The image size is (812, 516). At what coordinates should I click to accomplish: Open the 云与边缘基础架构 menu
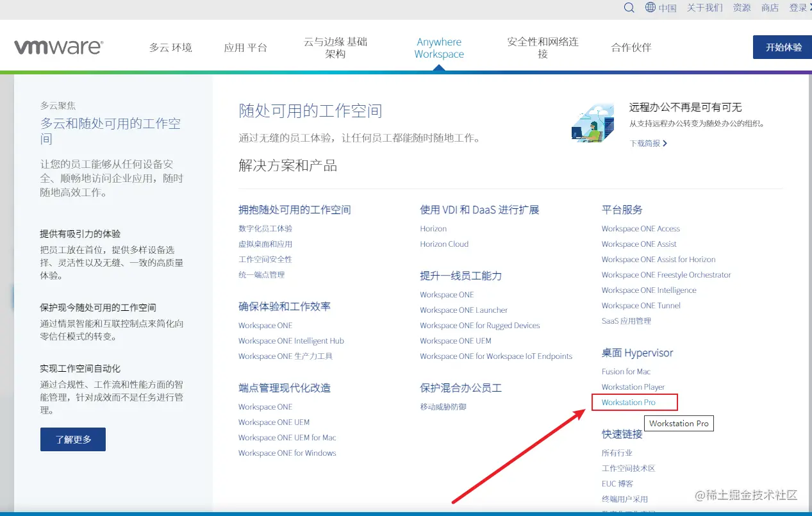tap(335, 48)
